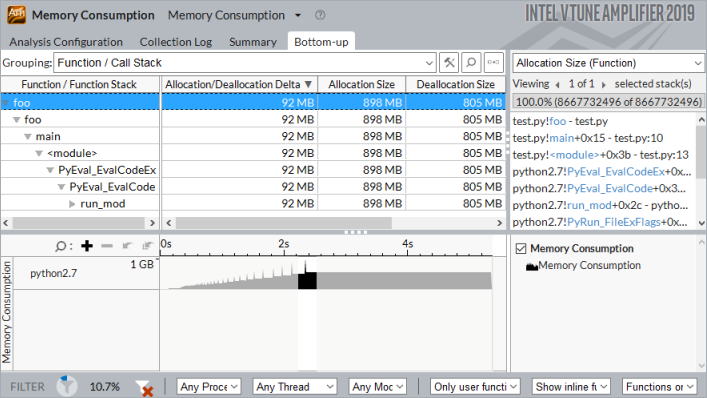Open Only user functions filter dropdown
Screen dimensions: 707x398
[x=475, y=387]
